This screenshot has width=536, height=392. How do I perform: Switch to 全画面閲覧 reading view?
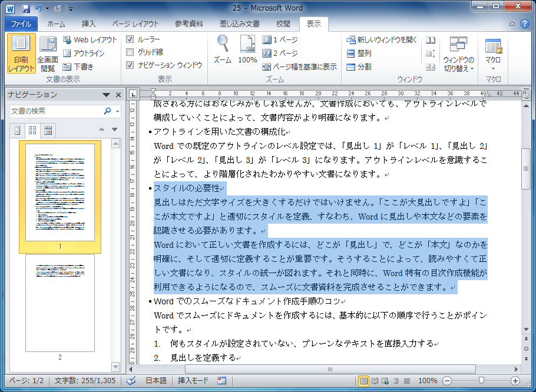pos(48,54)
